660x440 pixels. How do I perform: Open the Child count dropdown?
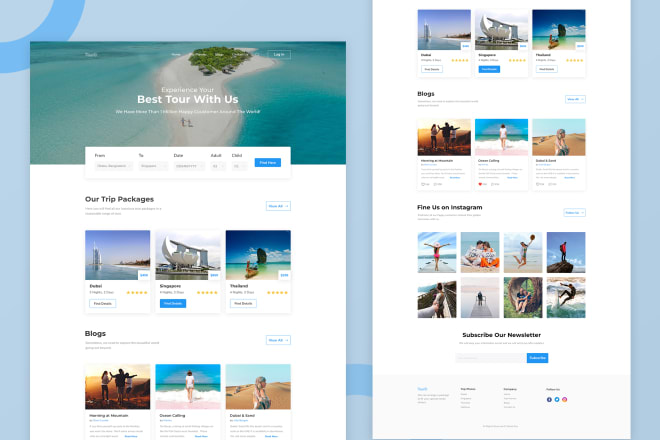point(239,166)
